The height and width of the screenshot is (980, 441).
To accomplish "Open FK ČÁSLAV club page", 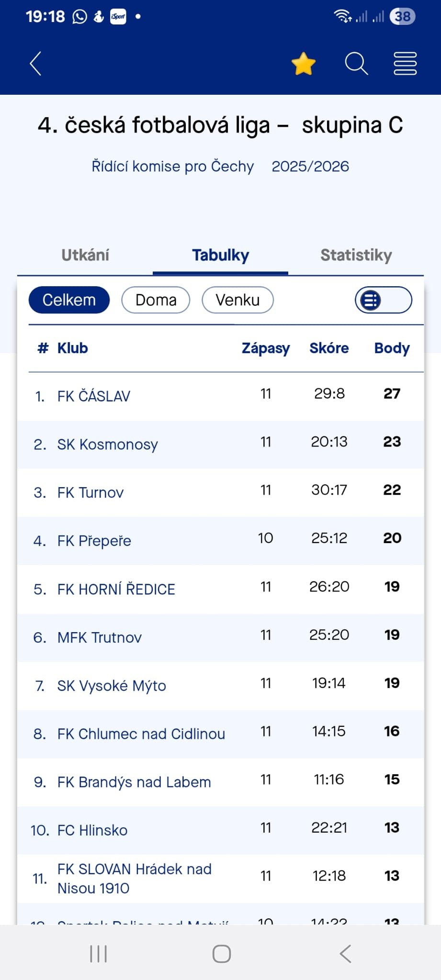I will [94, 396].
